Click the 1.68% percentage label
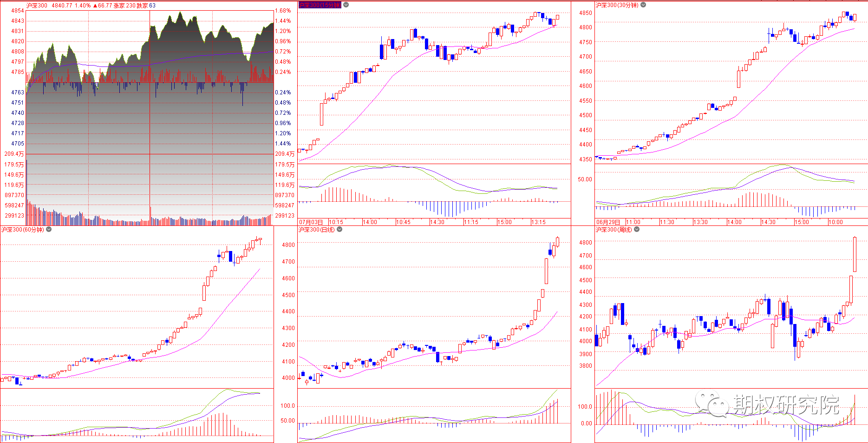 283,11
